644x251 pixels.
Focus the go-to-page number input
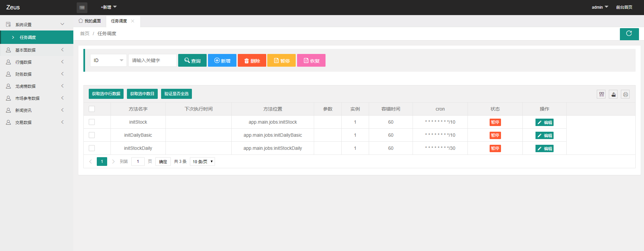[x=138, y=162]
